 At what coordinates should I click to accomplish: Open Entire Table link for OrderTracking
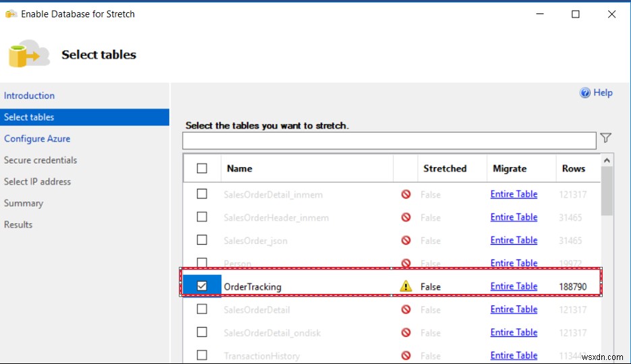click(x=514, y=286)
